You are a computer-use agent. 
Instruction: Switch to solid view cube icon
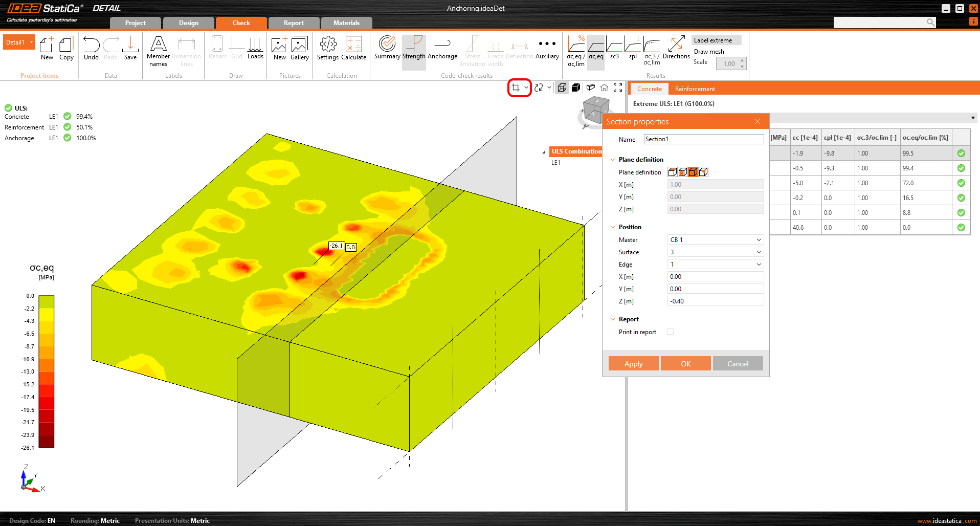[x=576, y=87]
